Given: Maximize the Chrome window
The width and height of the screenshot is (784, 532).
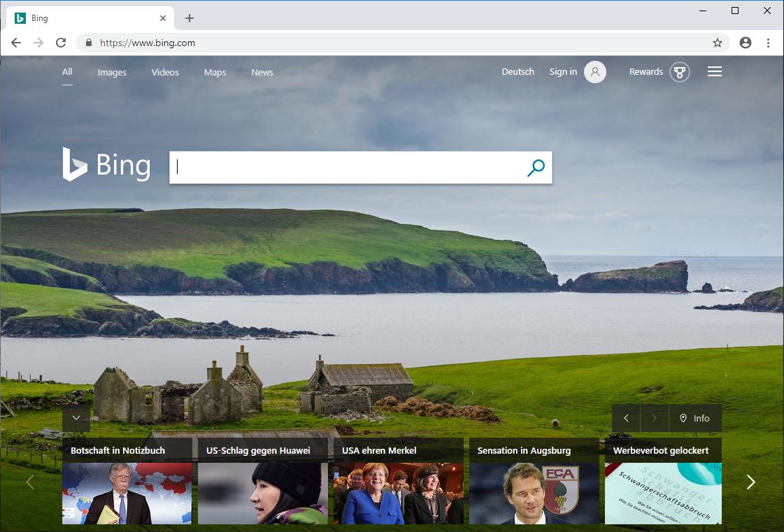Looking at the screenshot, I should click(x=735, y=10).
